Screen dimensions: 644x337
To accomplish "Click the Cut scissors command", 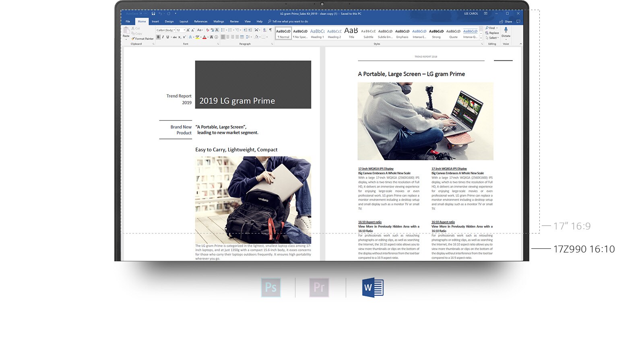I will (136, 28).
